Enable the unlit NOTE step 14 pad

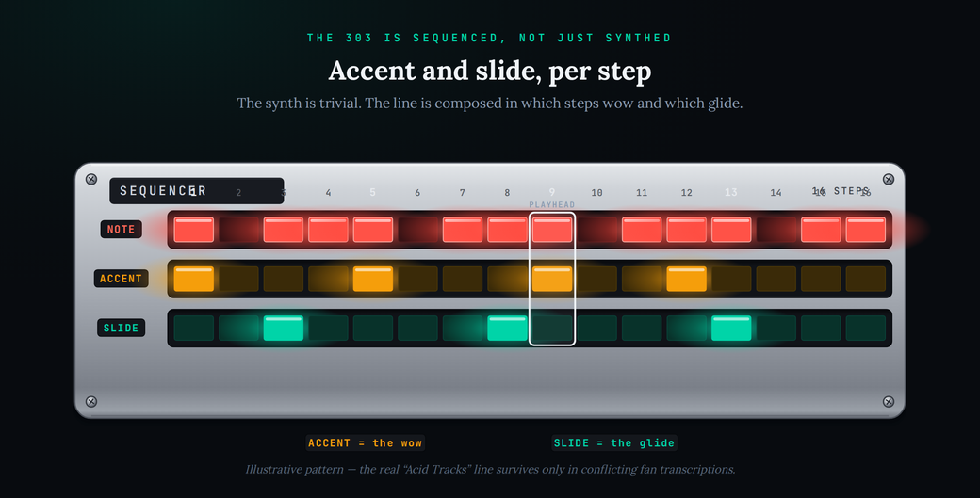pos(776,230)
